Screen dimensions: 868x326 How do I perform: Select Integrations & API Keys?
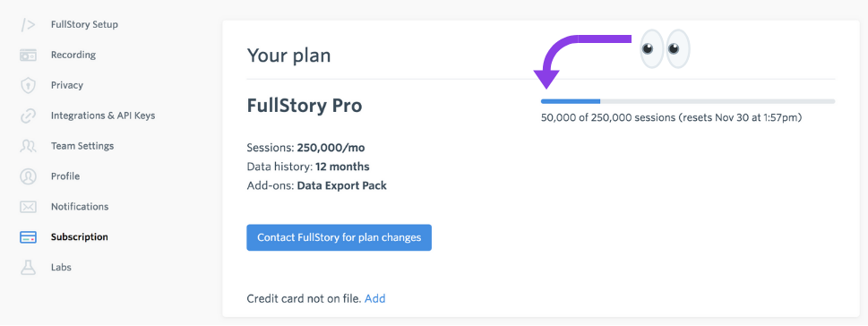(x=103, y=116)
